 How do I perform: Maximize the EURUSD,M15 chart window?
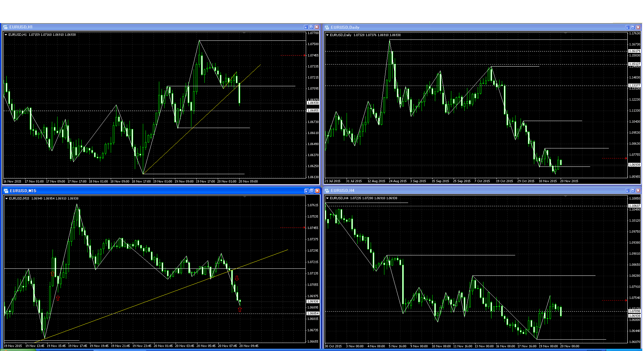point(312,191)
